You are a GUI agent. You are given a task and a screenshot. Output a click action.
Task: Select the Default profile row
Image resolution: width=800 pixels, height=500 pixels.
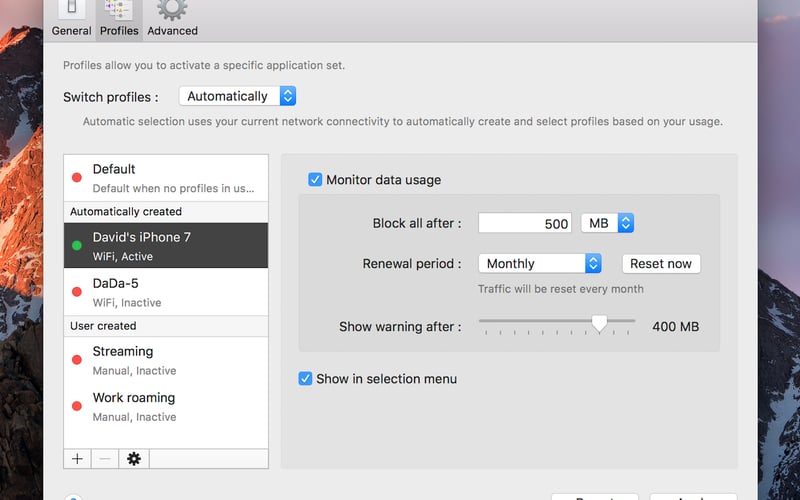pos(166,178)
